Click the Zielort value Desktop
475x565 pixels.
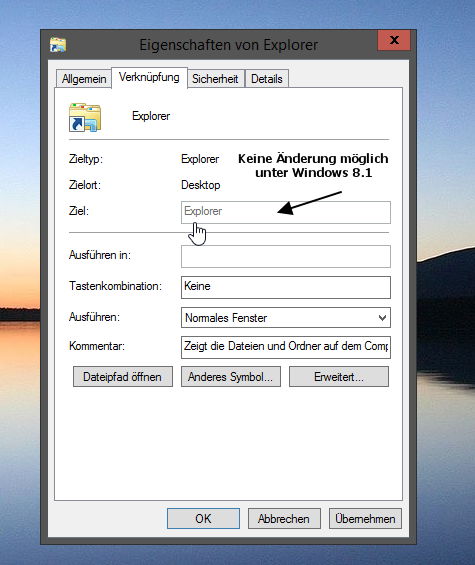(x=201, y=185)
